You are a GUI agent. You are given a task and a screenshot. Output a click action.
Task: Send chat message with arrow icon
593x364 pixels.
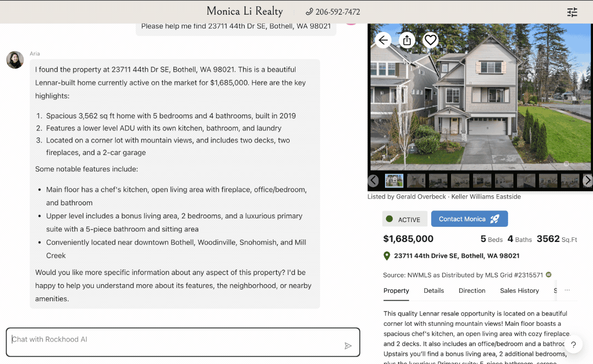click(348, 346)
